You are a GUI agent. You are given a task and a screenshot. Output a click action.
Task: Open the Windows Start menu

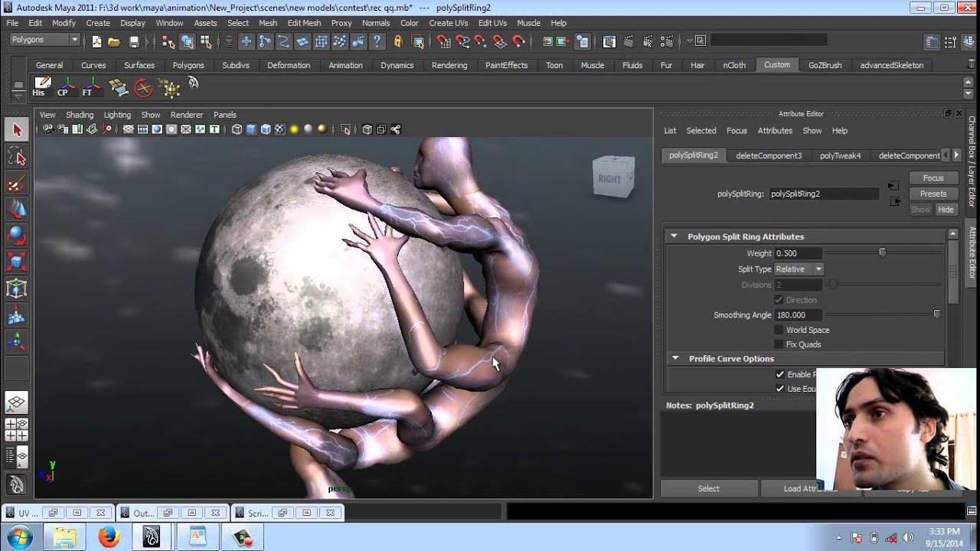tap(20, 536)
